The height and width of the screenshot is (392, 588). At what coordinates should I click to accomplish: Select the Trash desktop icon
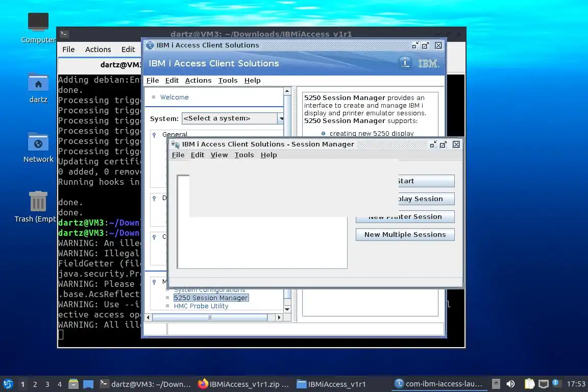38,202
